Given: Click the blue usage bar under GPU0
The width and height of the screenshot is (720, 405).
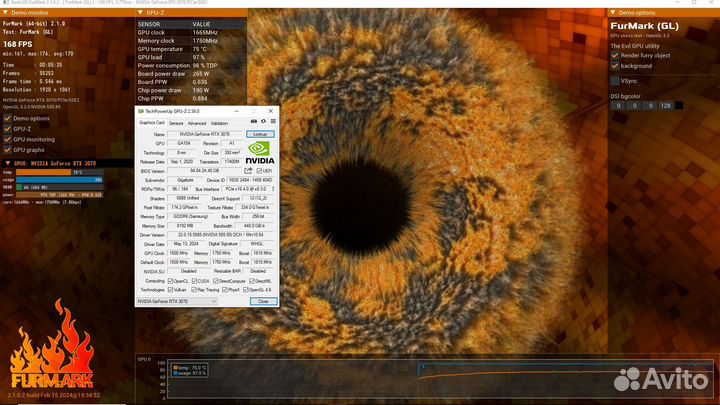Looking at the screenshot, I should 59,180.
